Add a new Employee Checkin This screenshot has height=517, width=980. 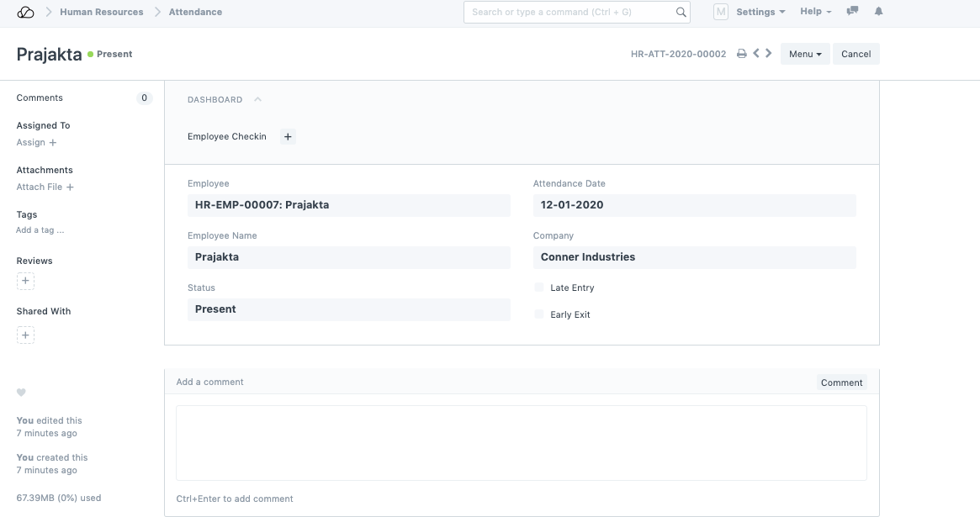[x=288, y=137]
